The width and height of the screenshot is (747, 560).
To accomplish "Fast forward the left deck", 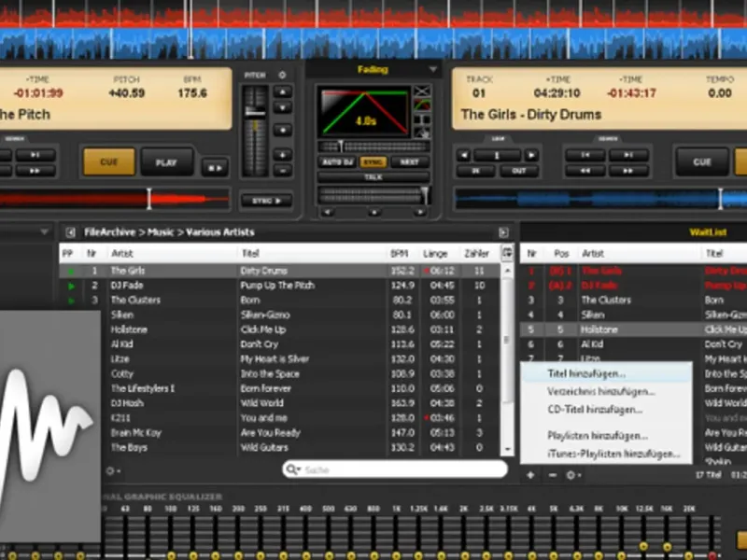I will click(35, 171).
